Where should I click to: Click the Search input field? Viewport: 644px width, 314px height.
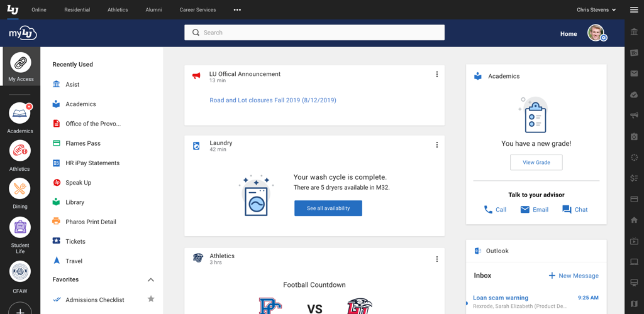[314, 33]
